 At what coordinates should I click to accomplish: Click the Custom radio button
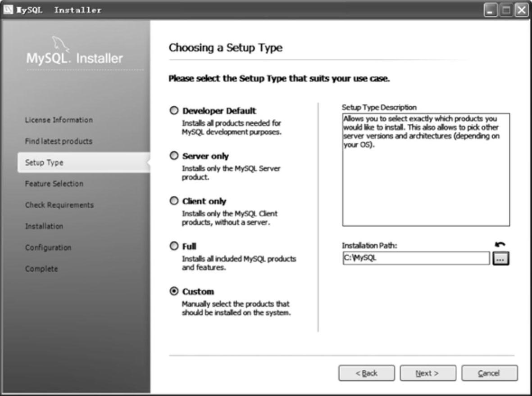(x=174, y=291)
